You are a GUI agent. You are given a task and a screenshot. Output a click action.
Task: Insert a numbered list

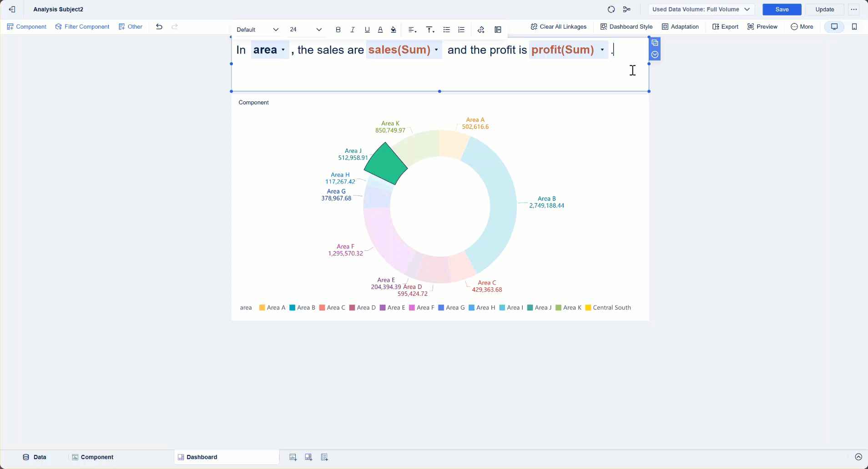tap(461, 30)
